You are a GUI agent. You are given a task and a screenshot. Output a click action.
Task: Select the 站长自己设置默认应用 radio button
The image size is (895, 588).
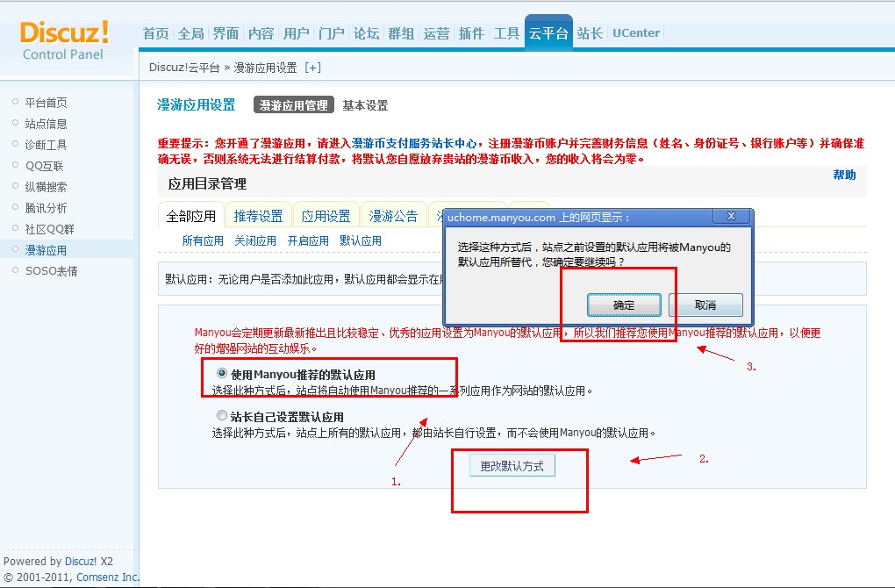pos(221,415)
